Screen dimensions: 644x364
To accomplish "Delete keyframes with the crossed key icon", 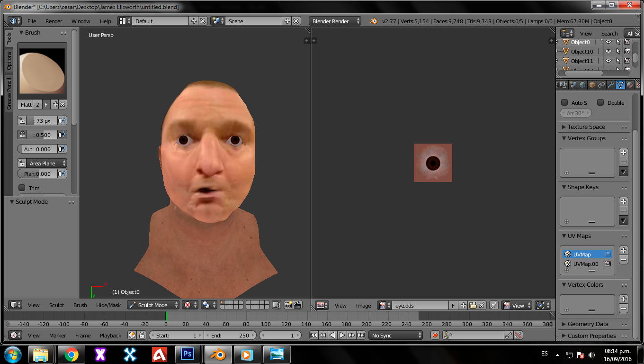I will [x=518, y=335].
